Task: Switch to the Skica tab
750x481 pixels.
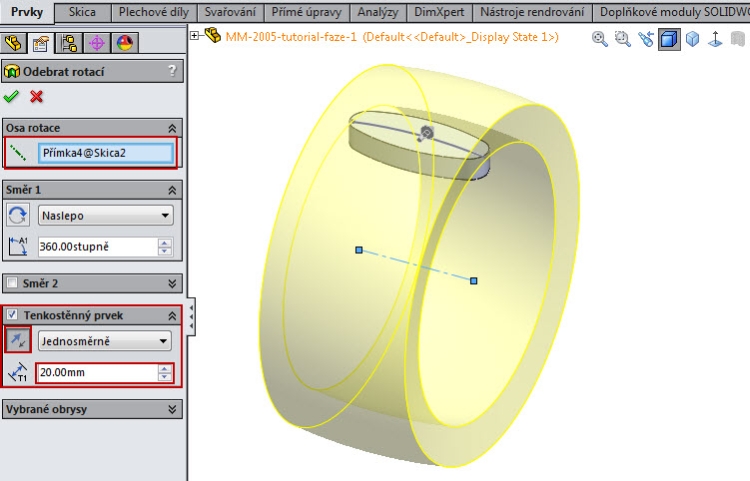Action: 82,12
